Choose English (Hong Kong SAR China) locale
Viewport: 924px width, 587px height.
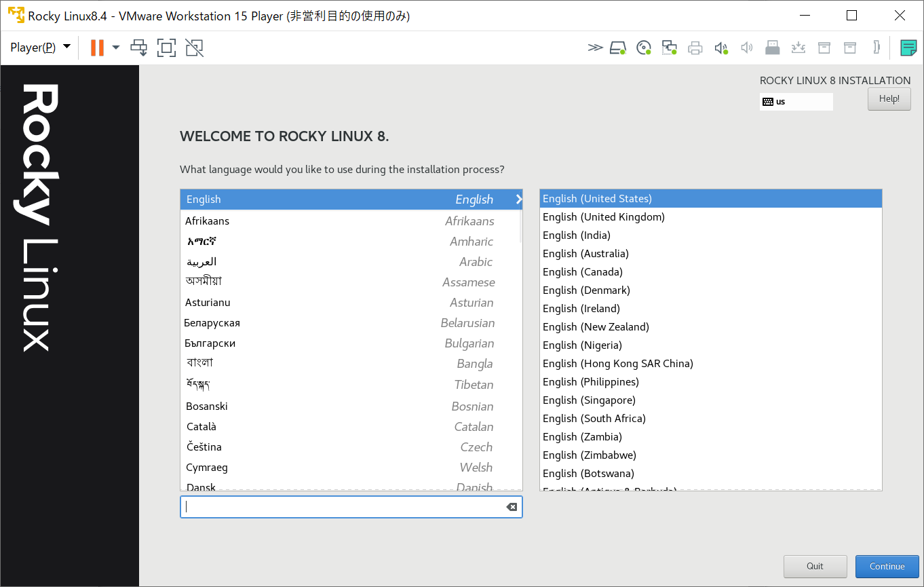pyautogui.click(x=711, y=364)
